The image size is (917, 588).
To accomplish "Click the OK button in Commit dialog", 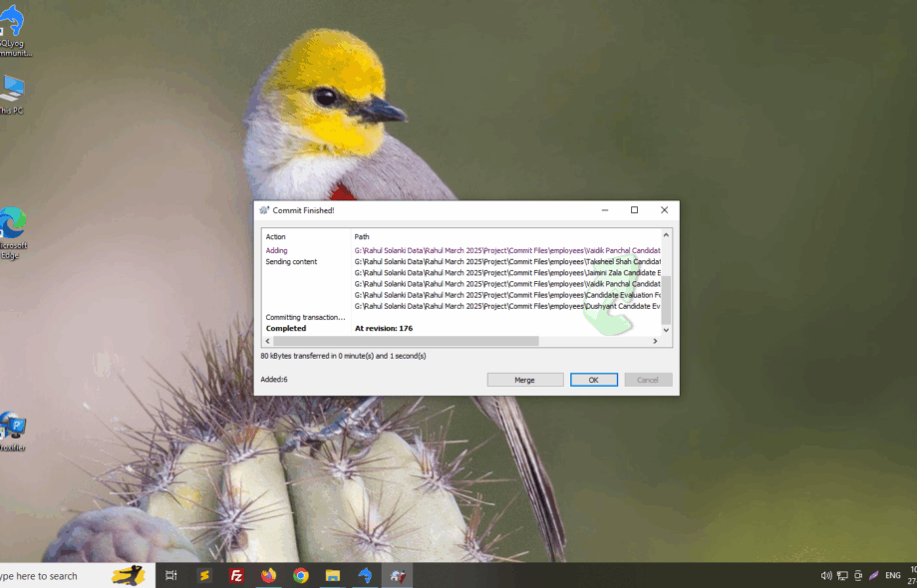I will [594, 380].
